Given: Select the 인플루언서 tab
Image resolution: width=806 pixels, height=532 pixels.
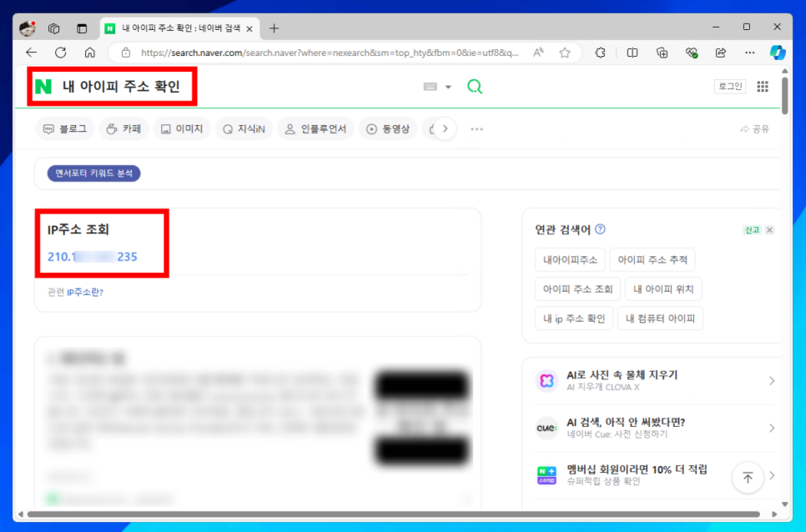Looking at the screenshot, I should click(x=316, y=129).
